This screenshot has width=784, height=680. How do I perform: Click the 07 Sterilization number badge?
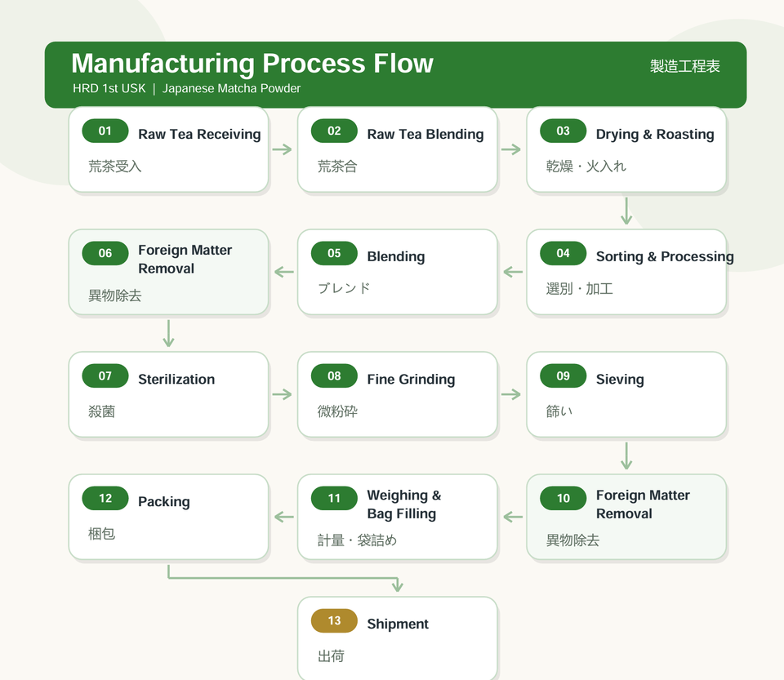coord(105,376)
